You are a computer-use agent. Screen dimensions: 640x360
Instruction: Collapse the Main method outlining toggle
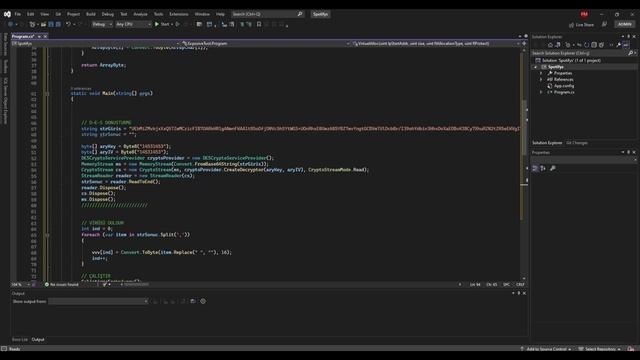click(x=47, y=93)
